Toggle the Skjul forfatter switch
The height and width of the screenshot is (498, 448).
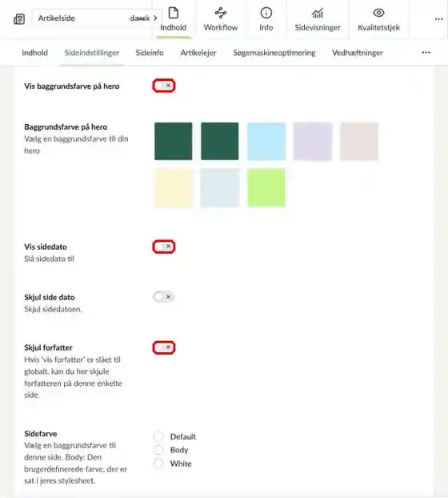[164, 347]
